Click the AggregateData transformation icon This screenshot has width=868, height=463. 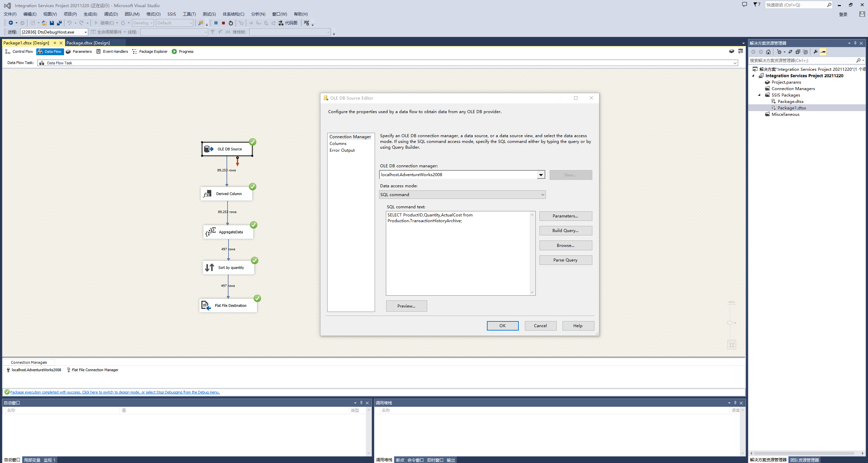pyautogui.click(x=211, y=232)
